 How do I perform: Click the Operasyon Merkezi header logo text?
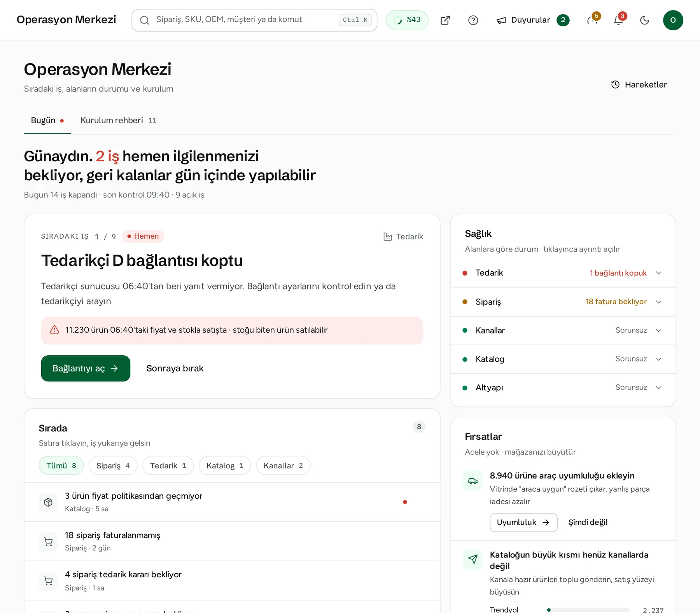tap(66, 20)
